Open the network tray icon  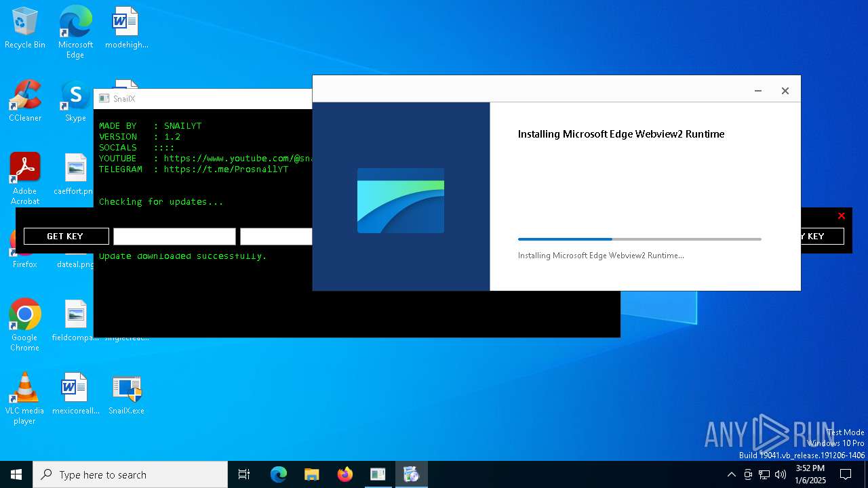click(764, 474)
